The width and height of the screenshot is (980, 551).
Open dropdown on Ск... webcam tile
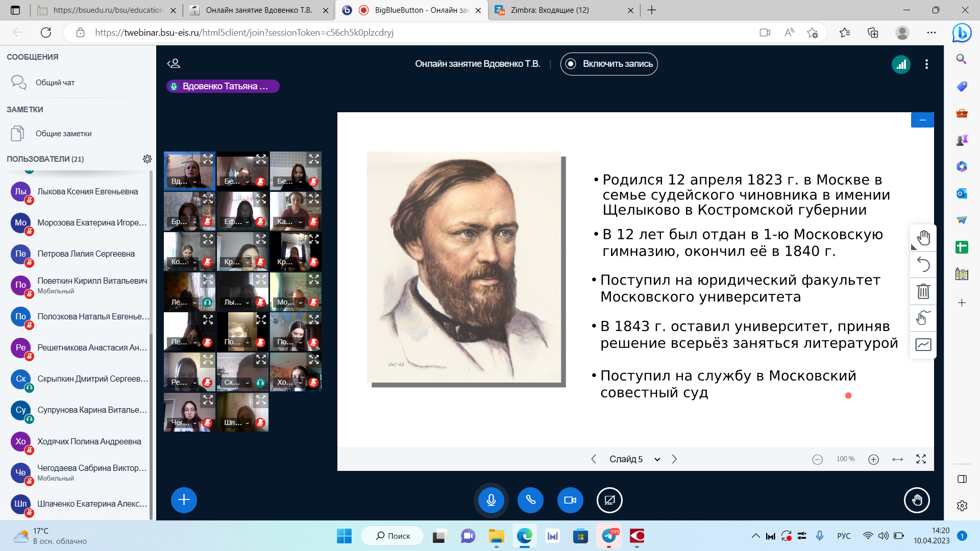[237, 383]
